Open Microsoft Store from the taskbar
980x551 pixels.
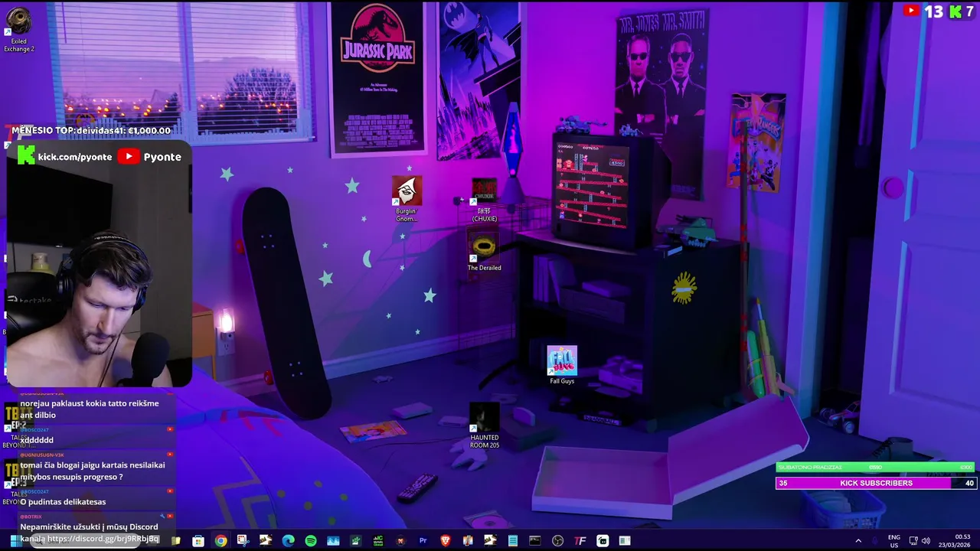[198, 540]
